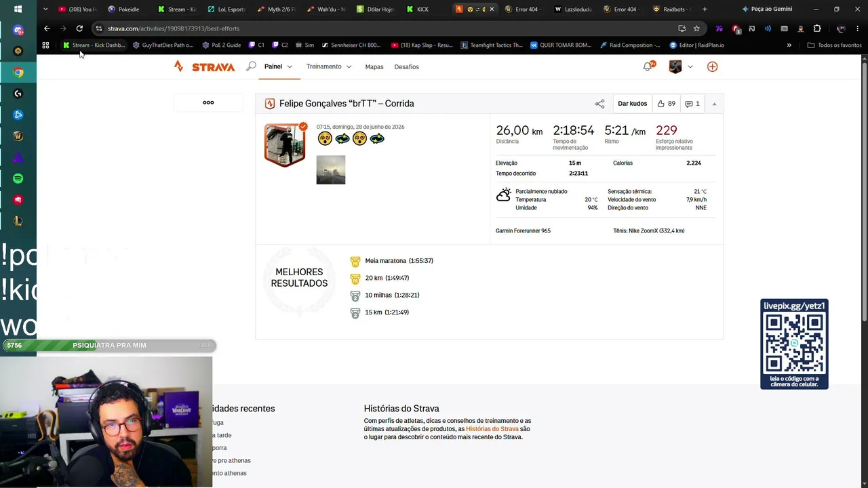The image size is (868, 488).
Task: Share the activity via share icon
Action: 599,104
